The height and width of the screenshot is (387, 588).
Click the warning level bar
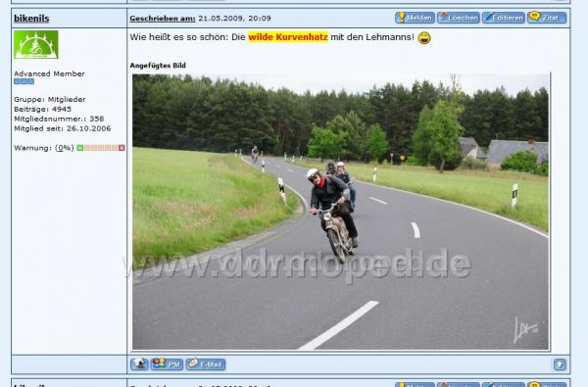coord(101,148)
